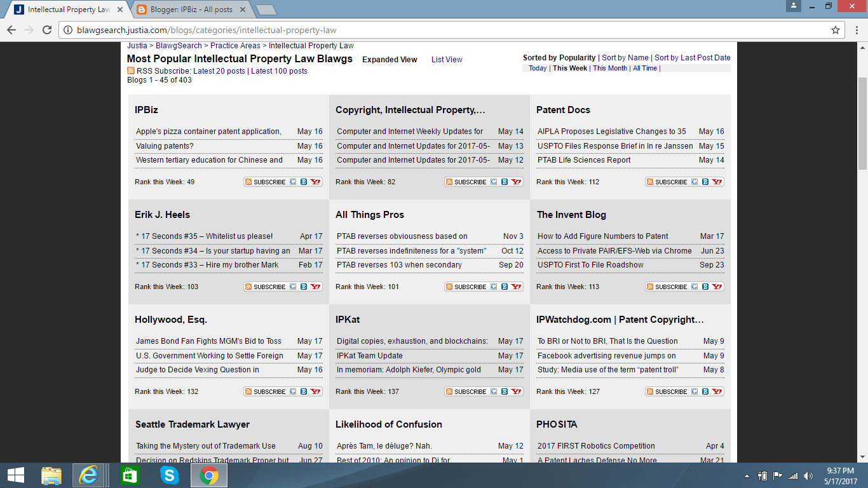
Task: Open the Erik J. Heels blog title
Action: point(162,215)
